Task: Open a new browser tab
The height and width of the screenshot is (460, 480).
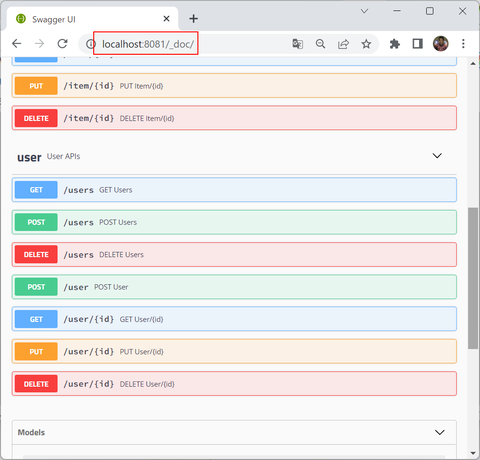Action: click(x=193, y=19)
